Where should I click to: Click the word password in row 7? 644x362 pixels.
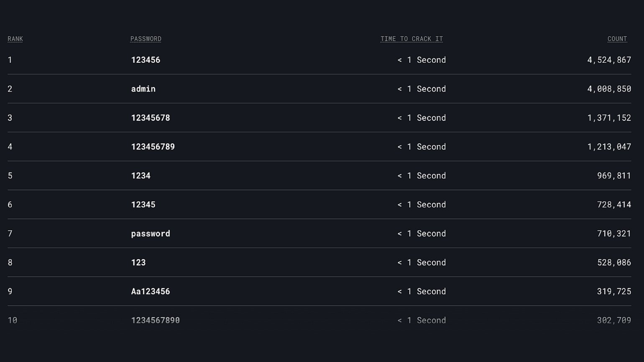tap(151, 234)
